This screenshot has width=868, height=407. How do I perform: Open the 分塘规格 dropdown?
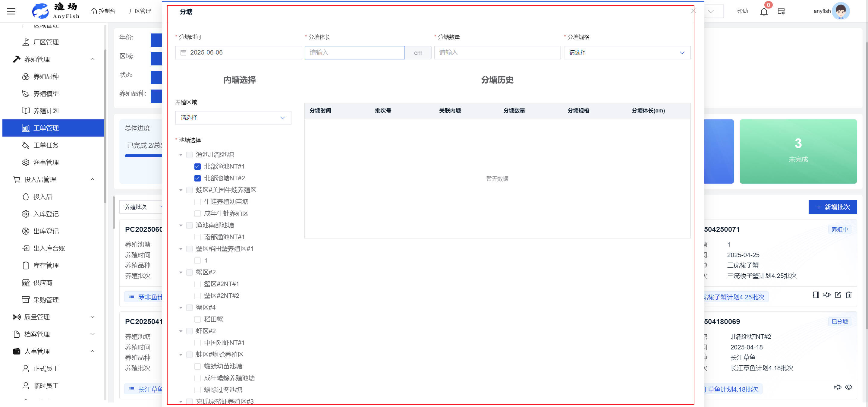pos(627,52)
